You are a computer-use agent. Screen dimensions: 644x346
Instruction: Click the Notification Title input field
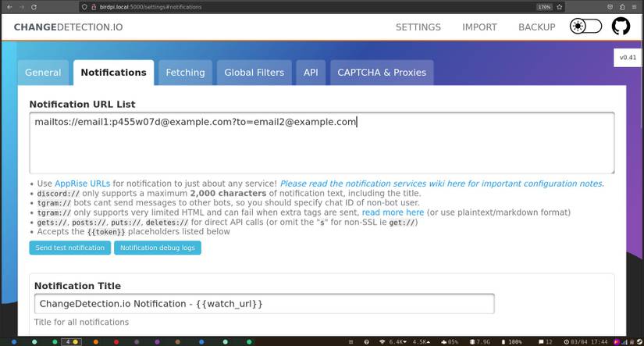pyautogui.click(x=265, y=304)
